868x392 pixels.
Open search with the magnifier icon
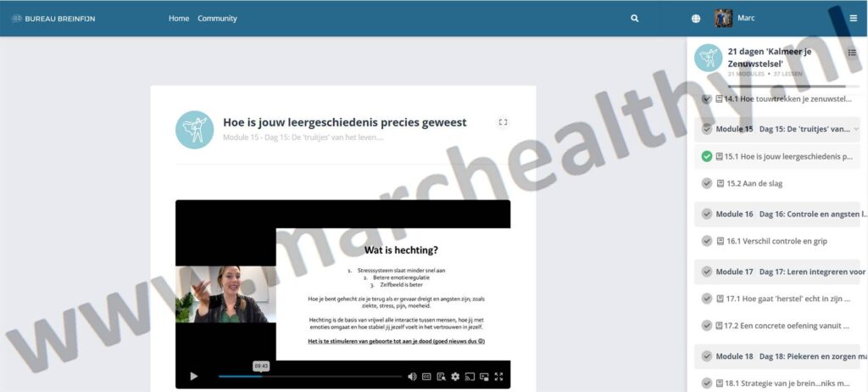point(634,19)
